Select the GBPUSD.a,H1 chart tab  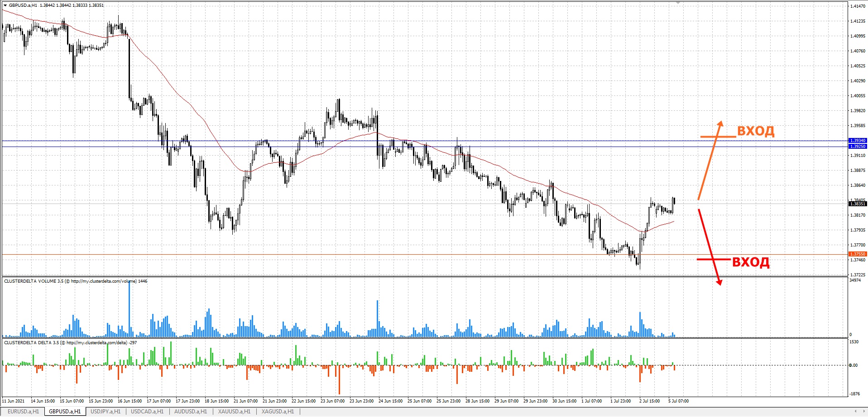point(65,412)
